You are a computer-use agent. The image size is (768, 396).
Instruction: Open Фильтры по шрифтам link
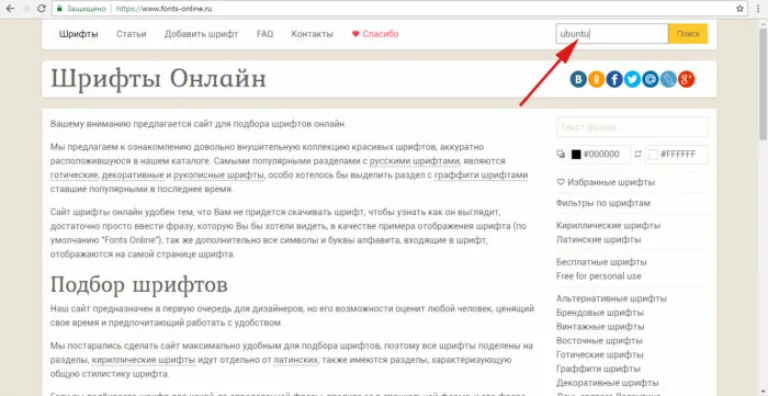pyautogui.click(x=603, y=203)
